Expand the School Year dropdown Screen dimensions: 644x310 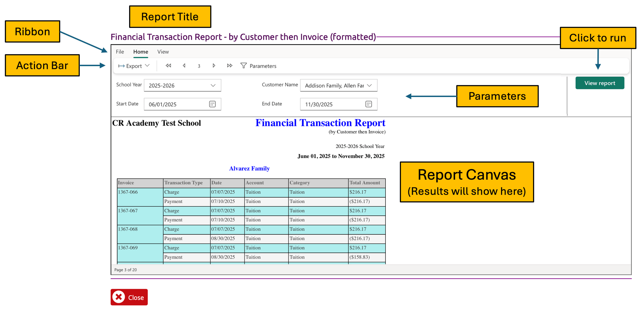click(x=213, y=86)
